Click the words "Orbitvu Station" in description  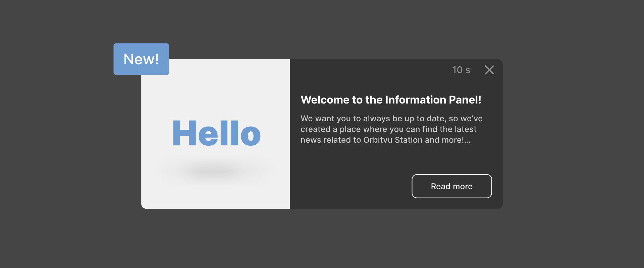click(393, 140)
